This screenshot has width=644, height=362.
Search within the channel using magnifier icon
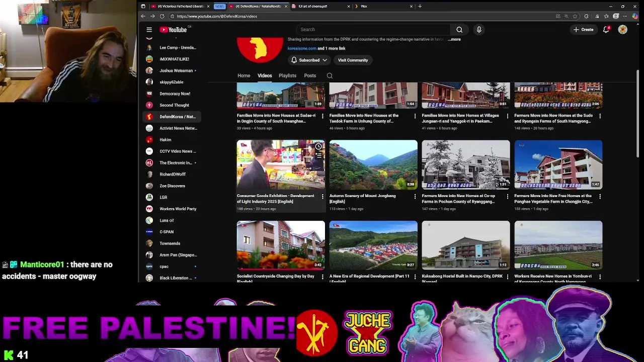point(330,75)
